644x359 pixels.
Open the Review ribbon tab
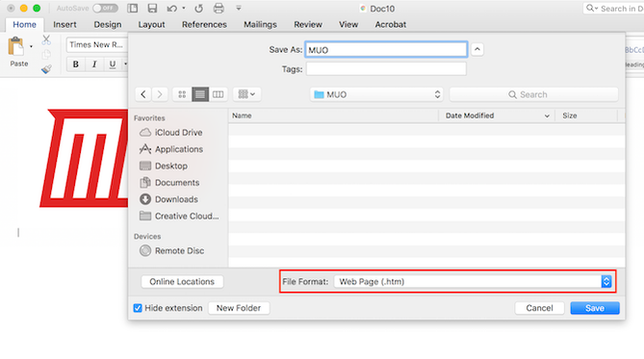(x=308, y=25)
